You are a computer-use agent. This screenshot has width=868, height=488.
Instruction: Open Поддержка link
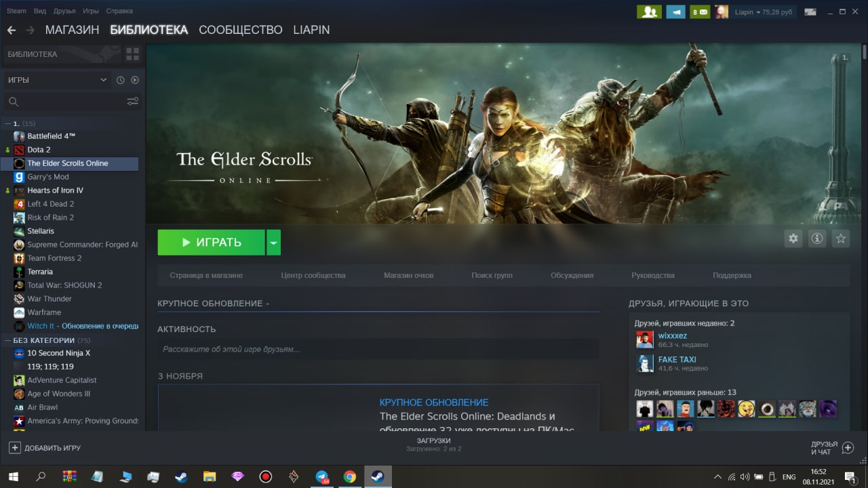tap(732, 275)
